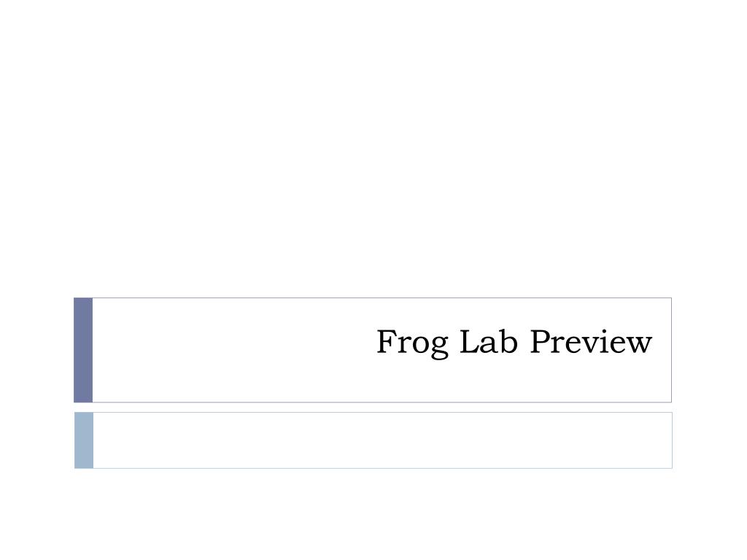Image resolution: width=747 pixels, height=560 pixels.
Task: Click the white margin left of the dark bar
Action: (x=36, y=350)
